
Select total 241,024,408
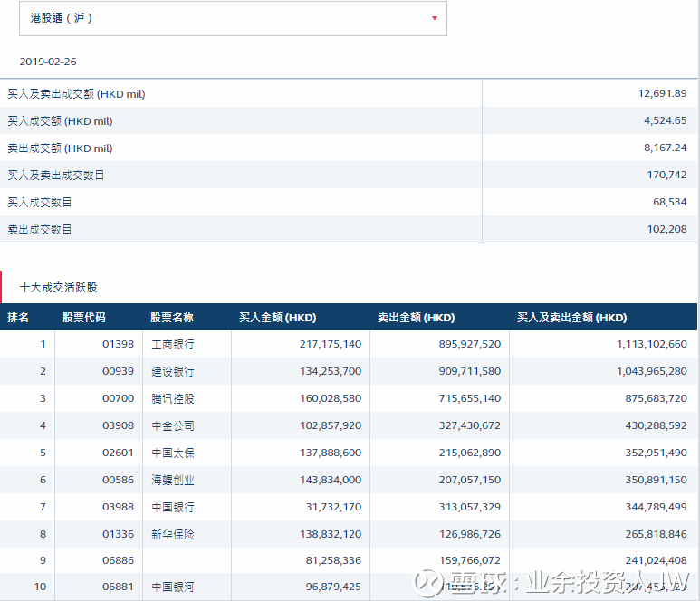[x=656, y=561]
